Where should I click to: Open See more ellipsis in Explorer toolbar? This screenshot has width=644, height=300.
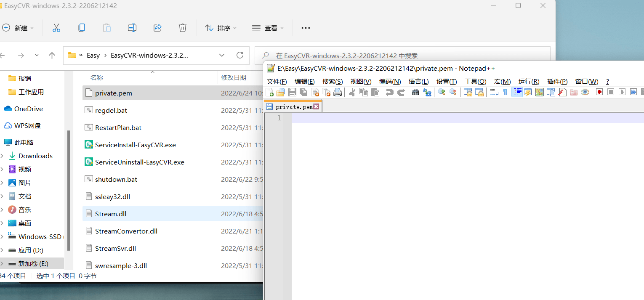(x=306, y=28)
